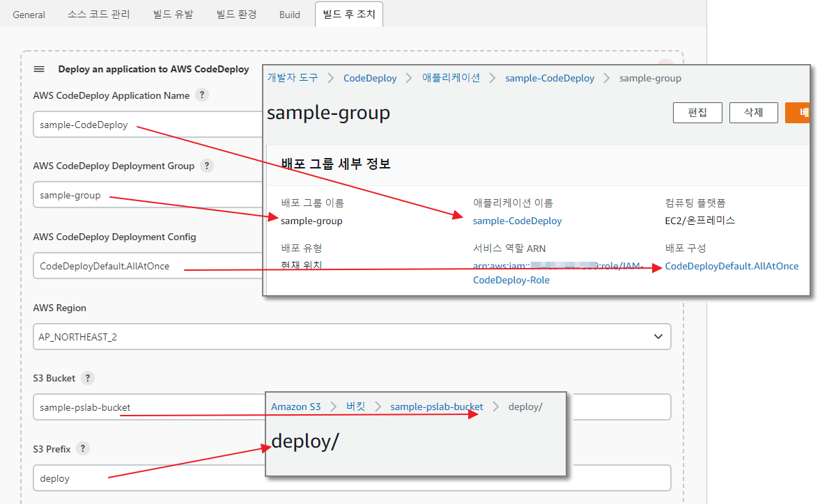The width and height of the screenshot is (820, 504).
Task: Click the 배포 그룹 세부 정보 heading
Action: [x=336, y=164]
